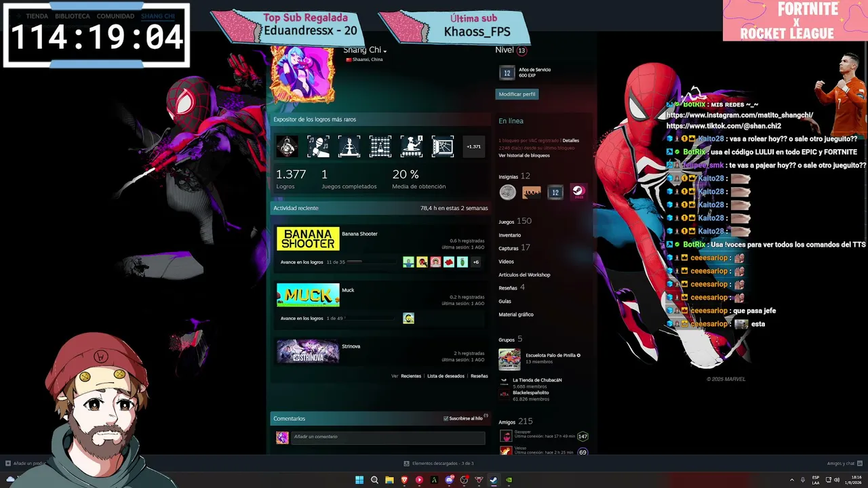Show the +1.371 more achievements tile

(473, 146)
